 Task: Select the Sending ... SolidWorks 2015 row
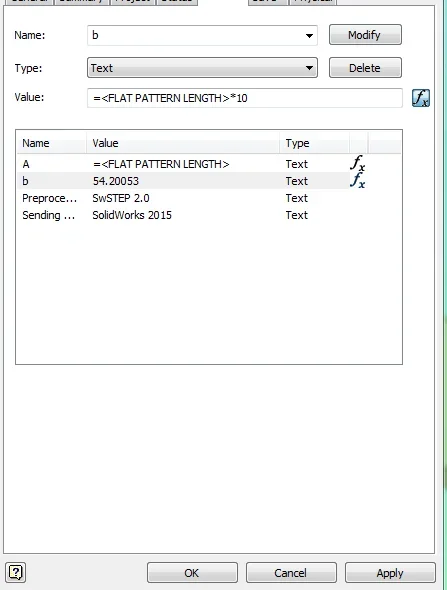(209, 215)
